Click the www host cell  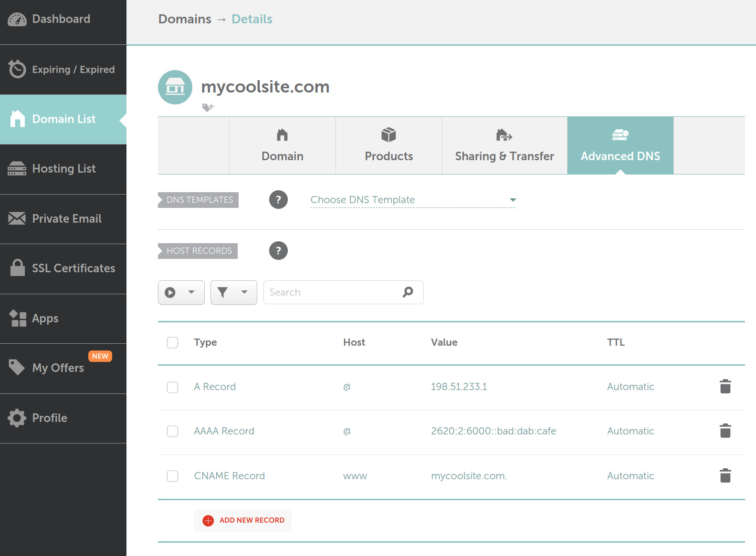pos(355,476)
